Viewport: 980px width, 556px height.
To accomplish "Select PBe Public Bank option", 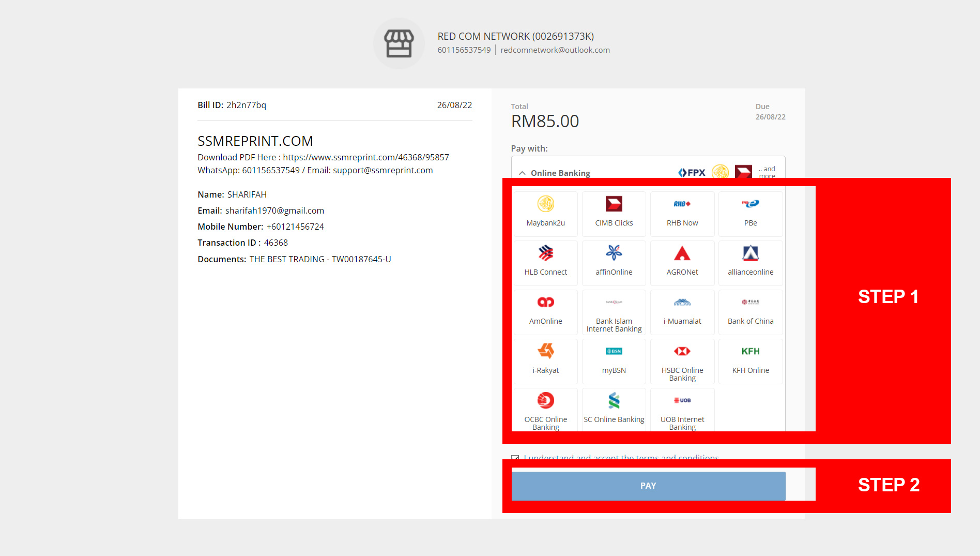I will (x=751, y=214).
